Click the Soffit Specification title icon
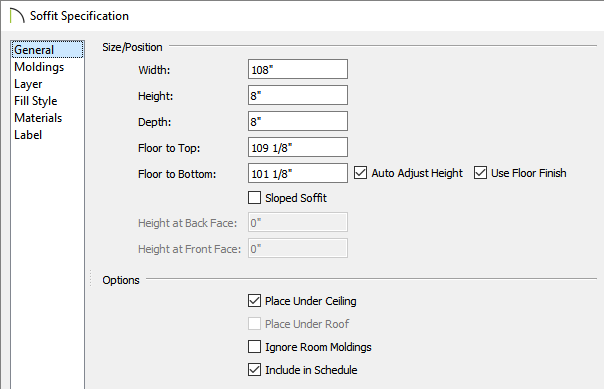604x389 pixels. 17,16
